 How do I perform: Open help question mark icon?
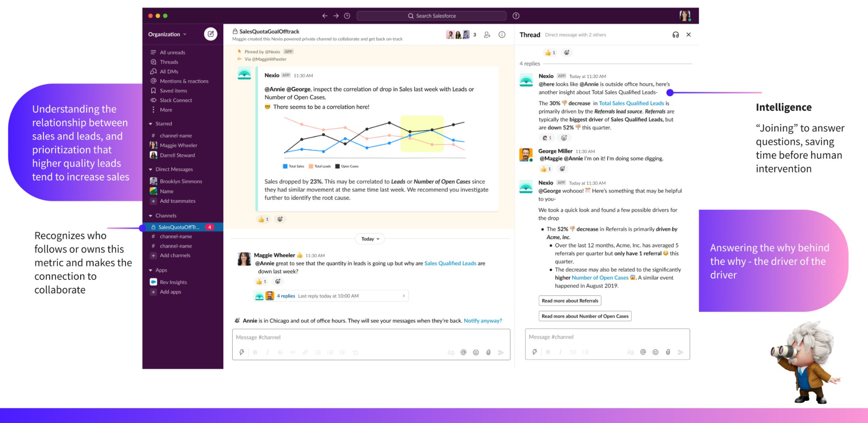point(516,16)
